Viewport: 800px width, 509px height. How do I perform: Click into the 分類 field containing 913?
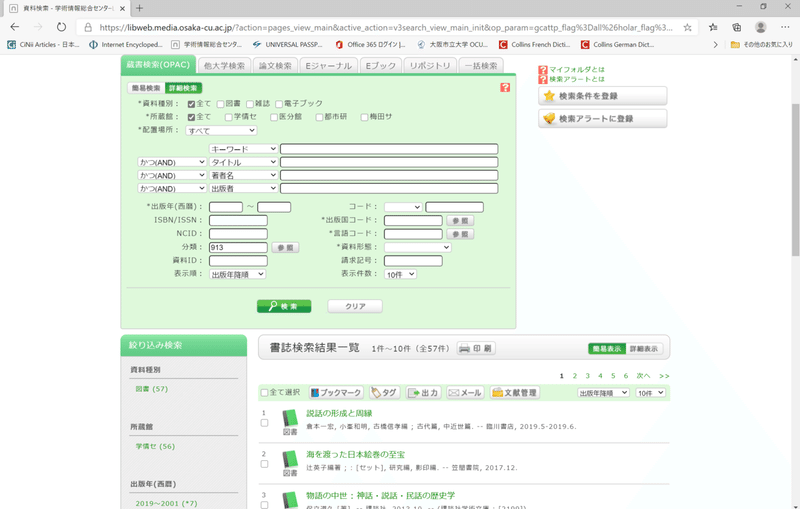(238, 247)
